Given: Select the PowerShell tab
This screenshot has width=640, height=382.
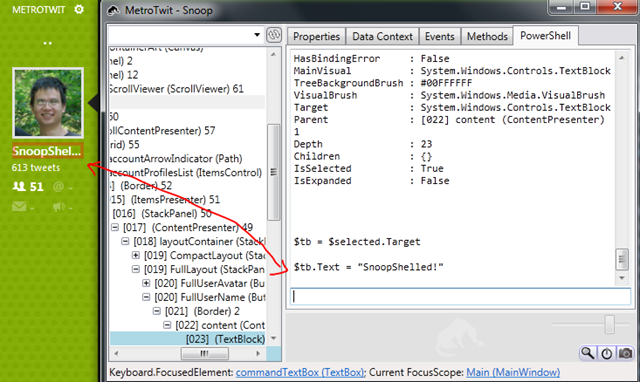Looking at the screenshot, I should tap(545, 36).
